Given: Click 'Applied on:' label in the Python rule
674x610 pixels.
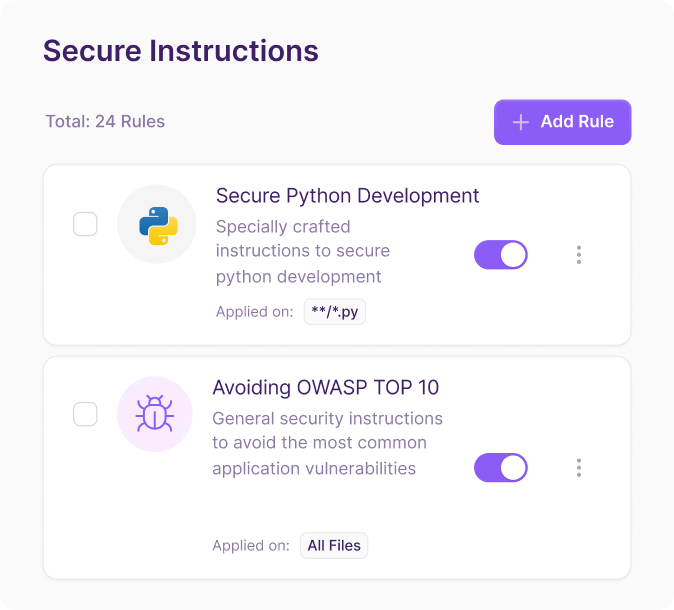Looking at the screenshot, I should pos(254,312).
